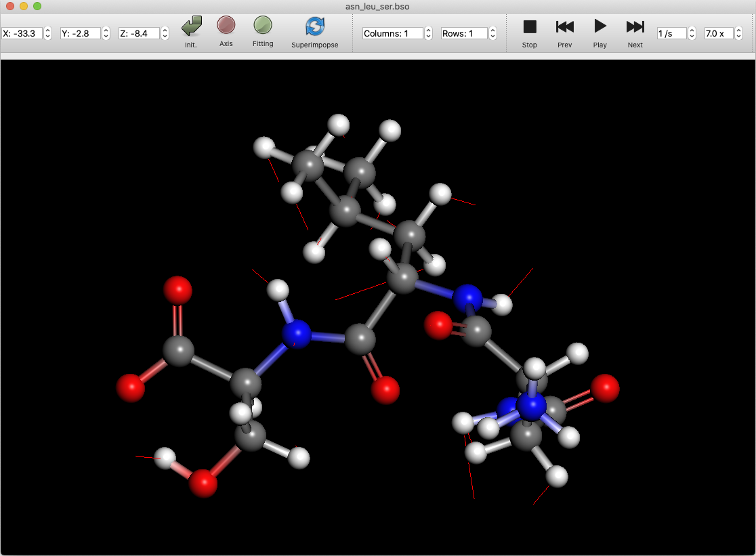
Task: Select a red oxygen atom in the molecule viewer
Action: tap(177, 291)
